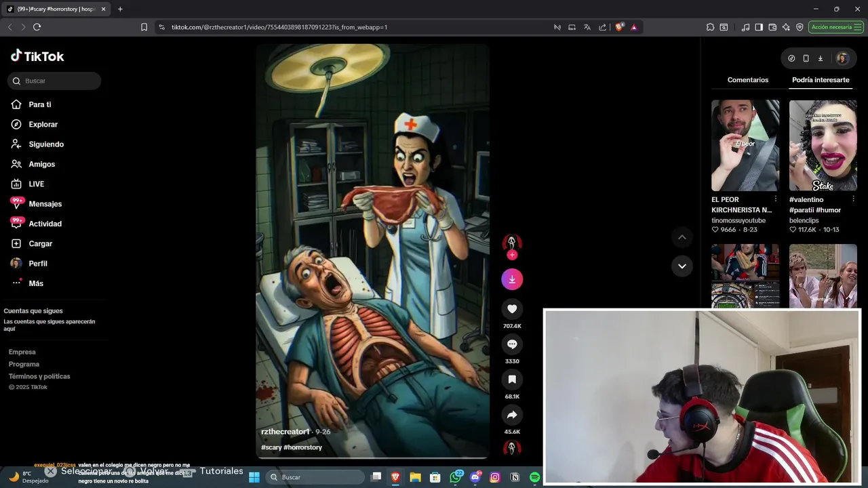Open tinomossuyoutube author name

pos(738,220)
